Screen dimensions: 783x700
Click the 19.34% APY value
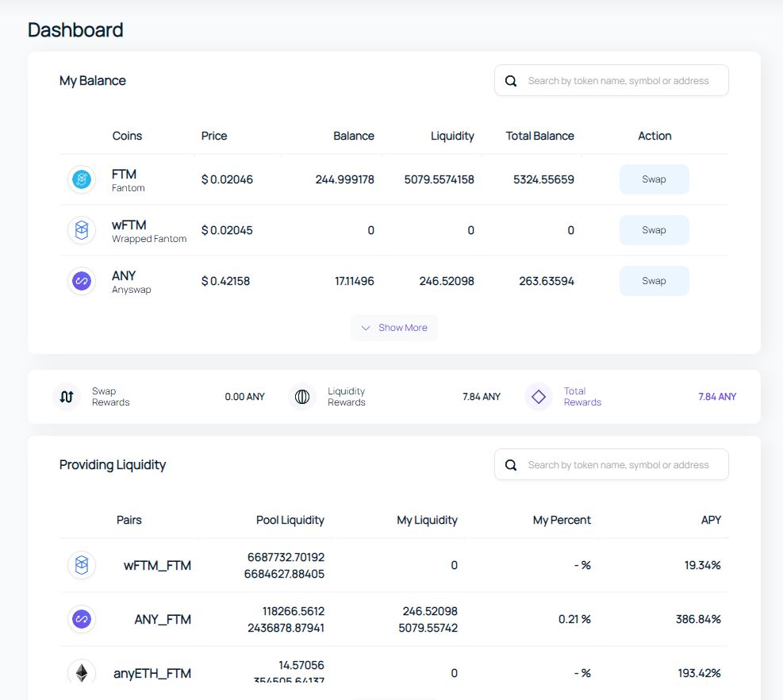[703, 565]
